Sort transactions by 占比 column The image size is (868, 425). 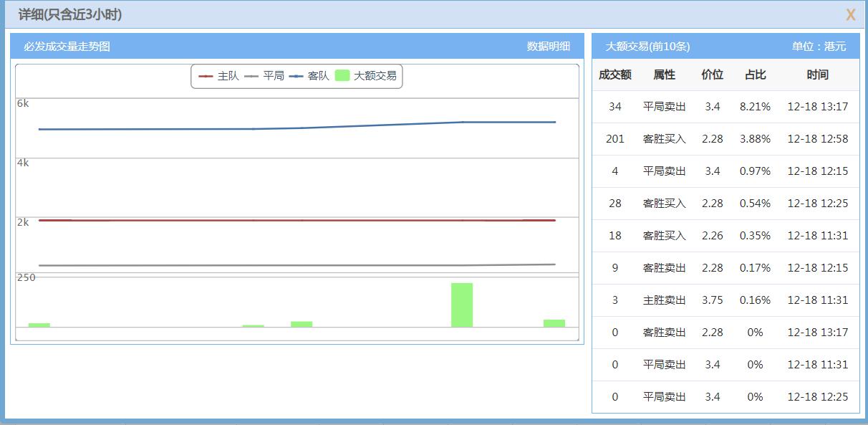[x=755, y=74]
